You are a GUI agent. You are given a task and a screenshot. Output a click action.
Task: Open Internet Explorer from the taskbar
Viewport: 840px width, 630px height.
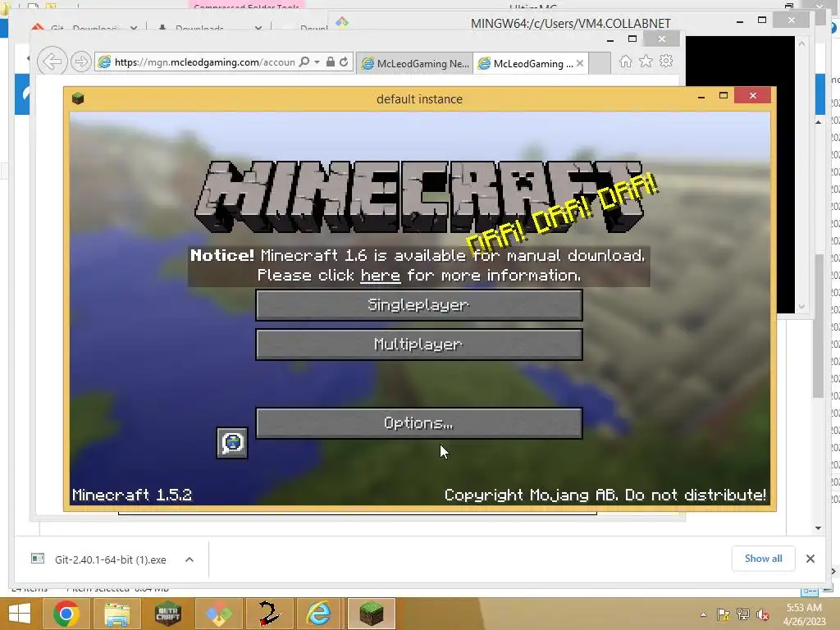coord(319,614)
